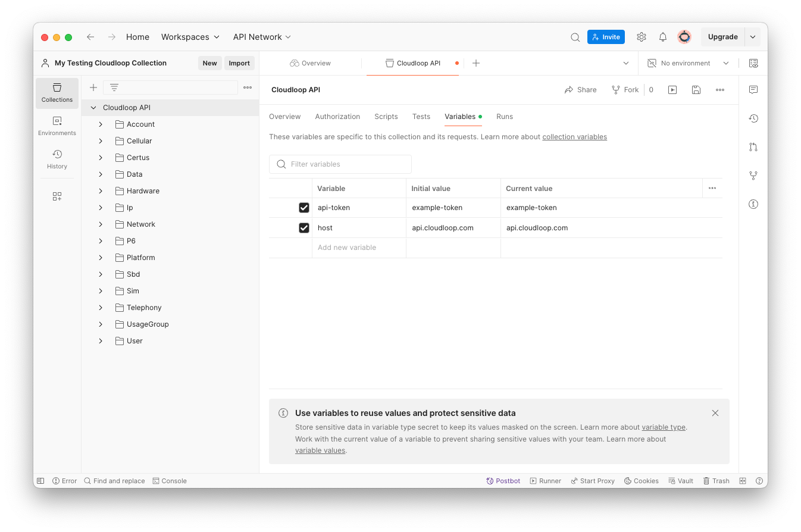Open the collections filter icon field

pyautogui.click(x=170, y=87)
